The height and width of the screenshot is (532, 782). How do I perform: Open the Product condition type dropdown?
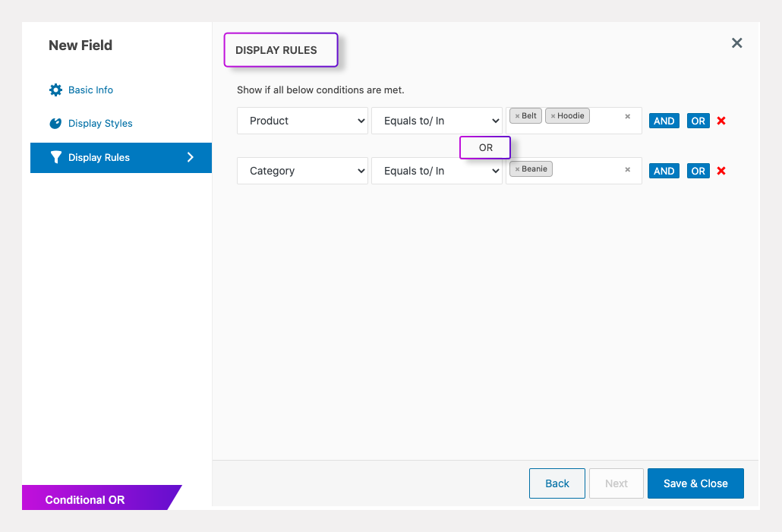302,121
